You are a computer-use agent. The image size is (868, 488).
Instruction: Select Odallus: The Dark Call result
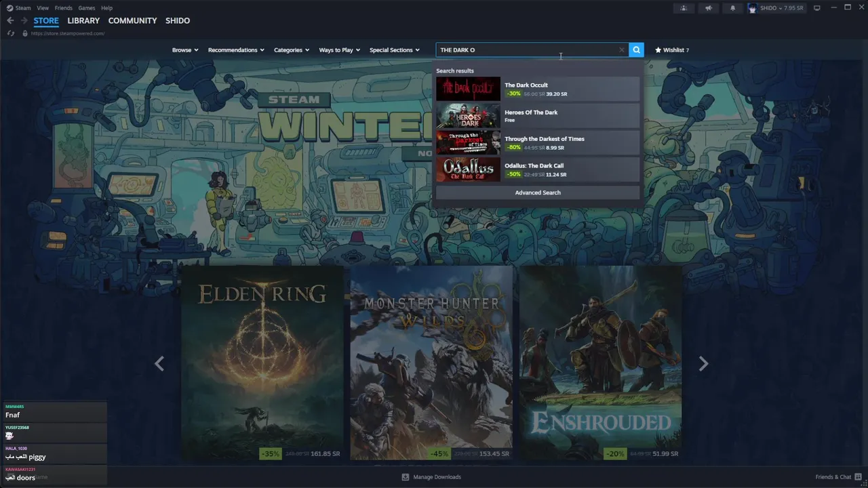538,169
